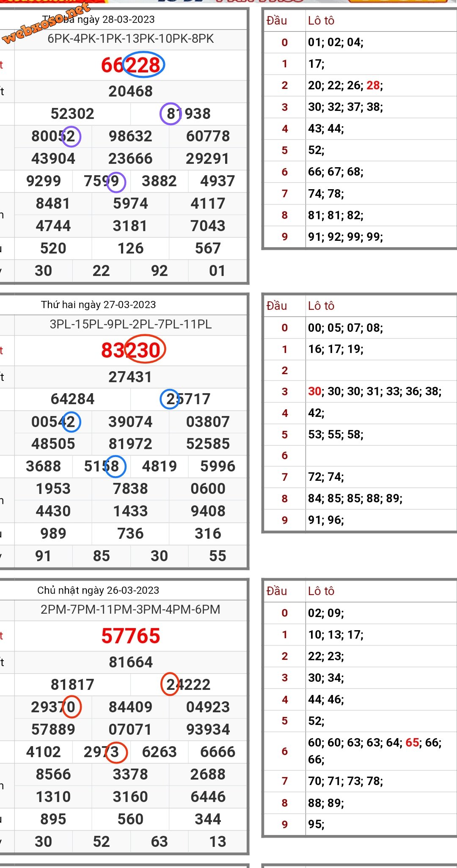Click the date header "Thứ hai ngày 27-03-2023"
Screen dimensions: 457x868
[x=99, y=305]
